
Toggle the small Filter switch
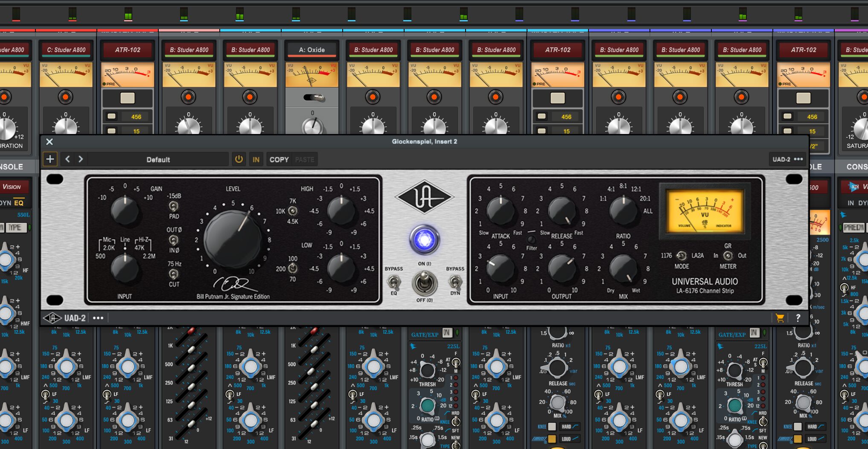click(531, 239)
